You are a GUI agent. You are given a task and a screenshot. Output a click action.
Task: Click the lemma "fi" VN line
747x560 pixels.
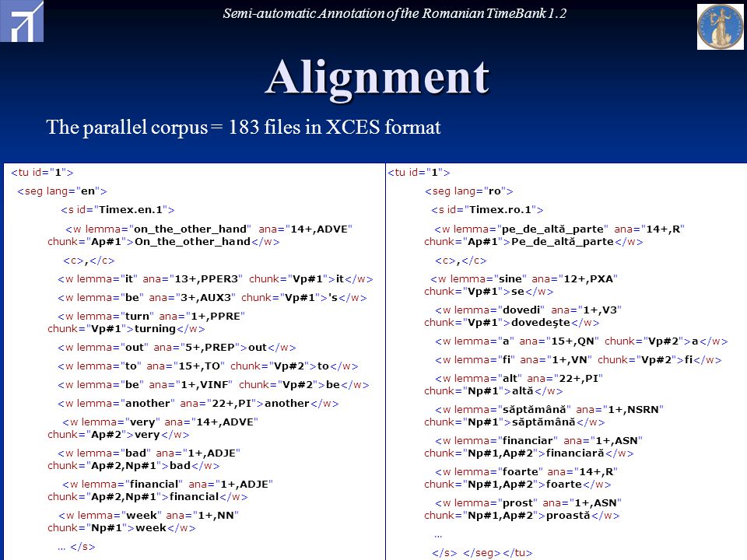tap(578, 360)
